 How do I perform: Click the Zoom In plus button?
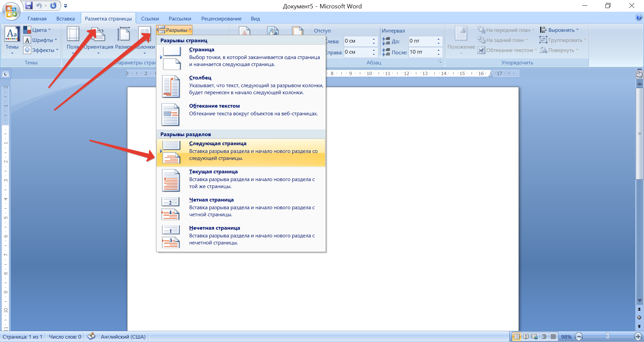[638, 337]
